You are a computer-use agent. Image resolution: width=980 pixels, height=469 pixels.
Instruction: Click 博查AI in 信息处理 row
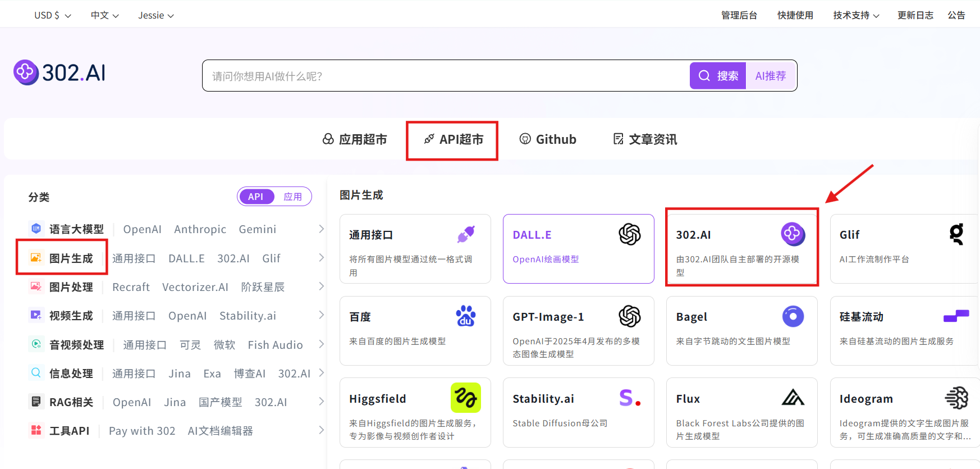(250, 374)
